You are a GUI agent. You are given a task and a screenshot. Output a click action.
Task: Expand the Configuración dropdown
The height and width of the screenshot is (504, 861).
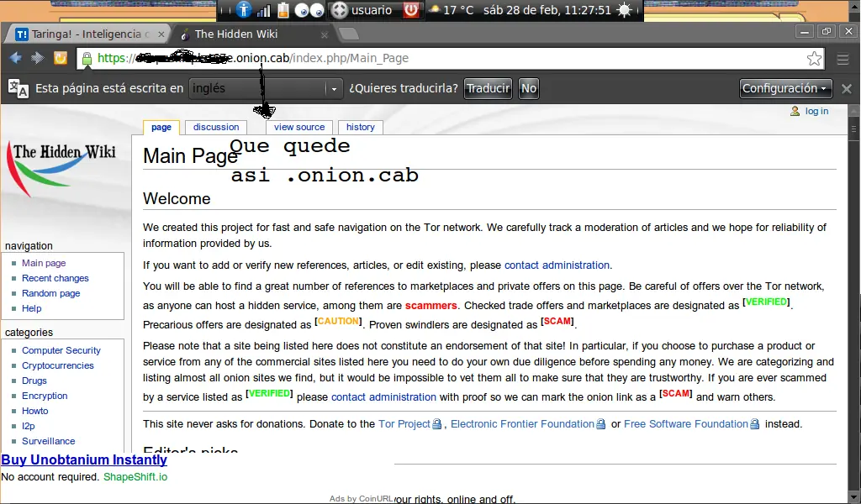click(785, 88)
